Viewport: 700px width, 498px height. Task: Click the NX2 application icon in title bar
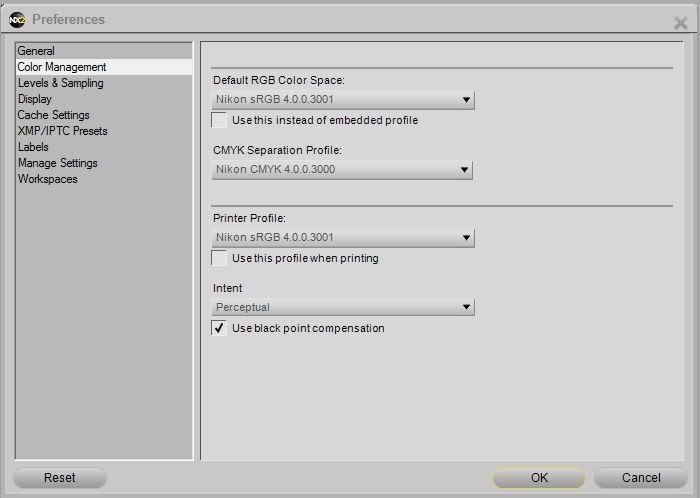(17, 19)
